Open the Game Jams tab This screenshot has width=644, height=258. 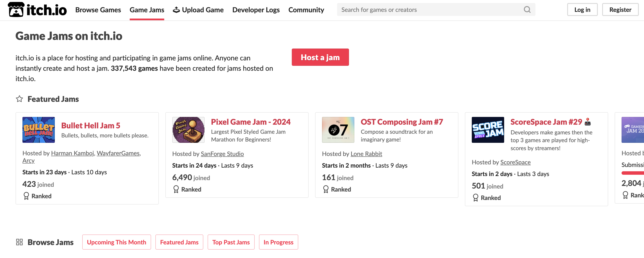147,9
